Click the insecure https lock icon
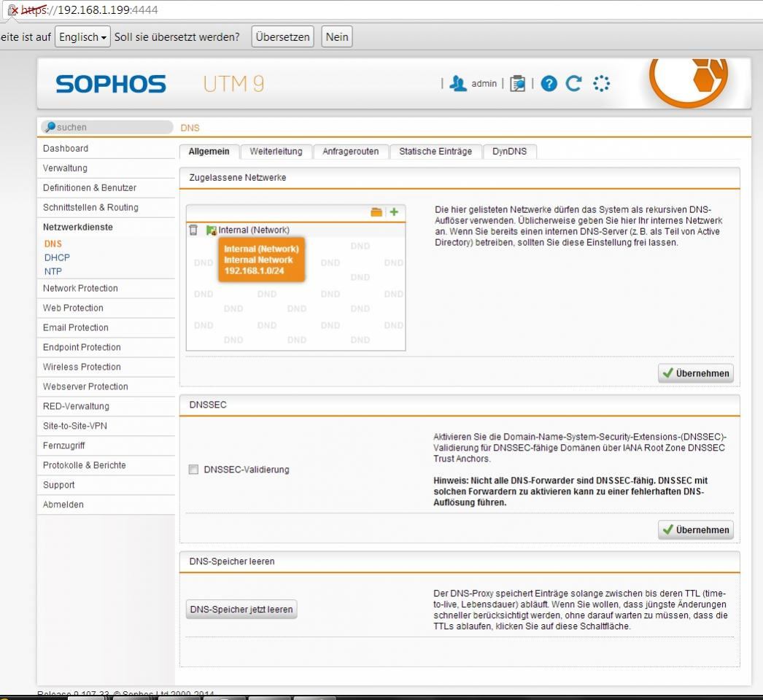This screenshot has height=700, width=763. (12, 9)
